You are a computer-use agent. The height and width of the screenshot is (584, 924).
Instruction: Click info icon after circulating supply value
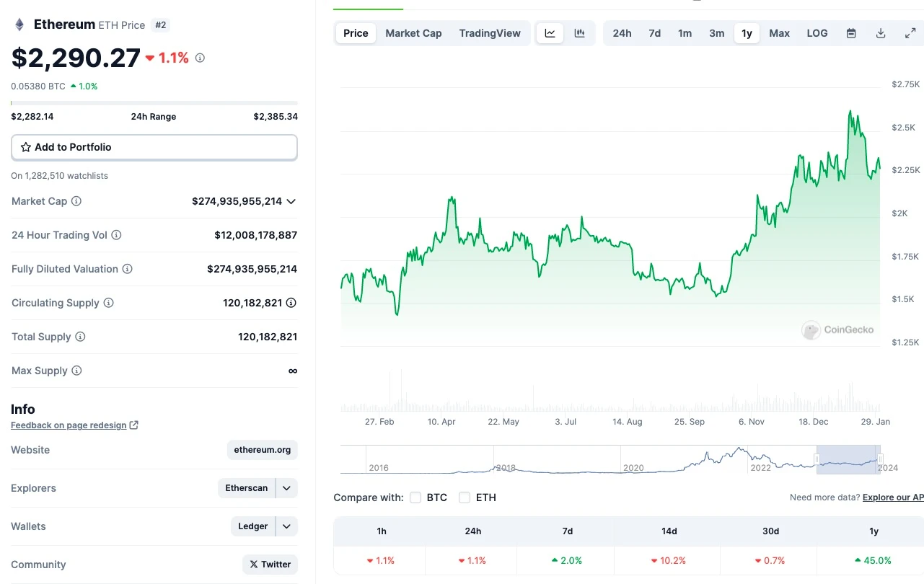pos(291,303)
